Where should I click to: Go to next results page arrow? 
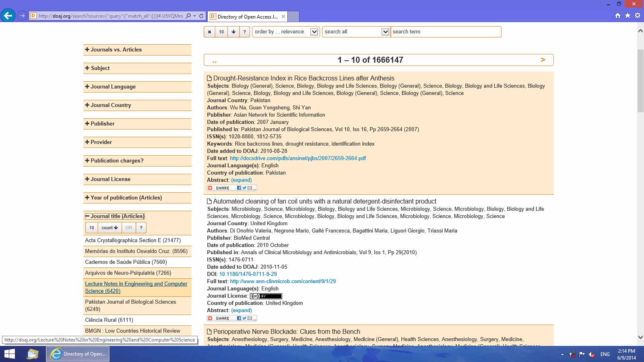(543, 60)
